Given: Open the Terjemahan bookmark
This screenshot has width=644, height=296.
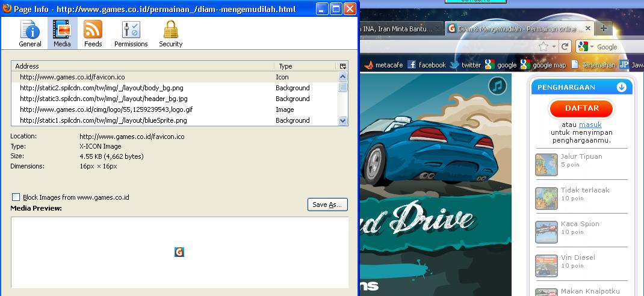Looking at the screenshot, I should click(x=593, y=65).
